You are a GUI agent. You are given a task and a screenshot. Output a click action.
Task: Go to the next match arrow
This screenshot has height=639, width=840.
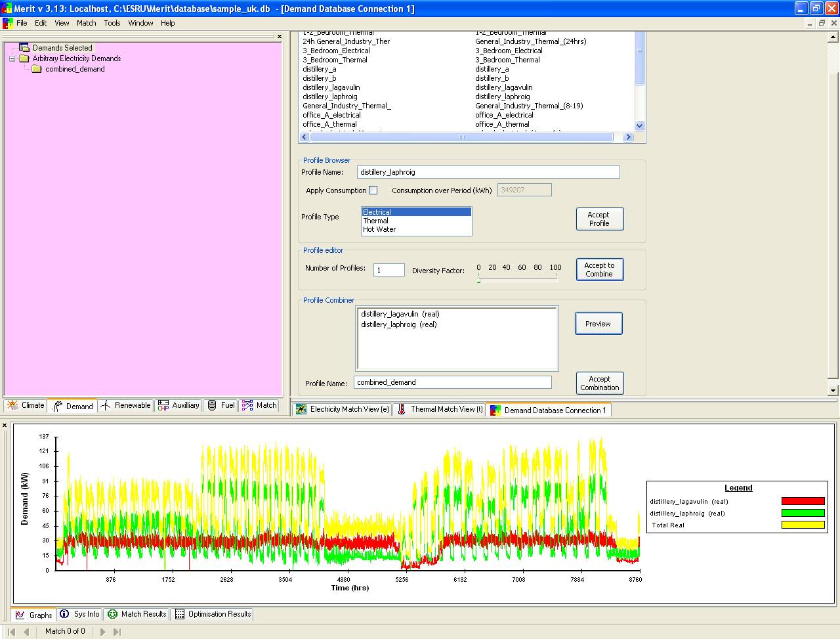(x=102, y=631)
